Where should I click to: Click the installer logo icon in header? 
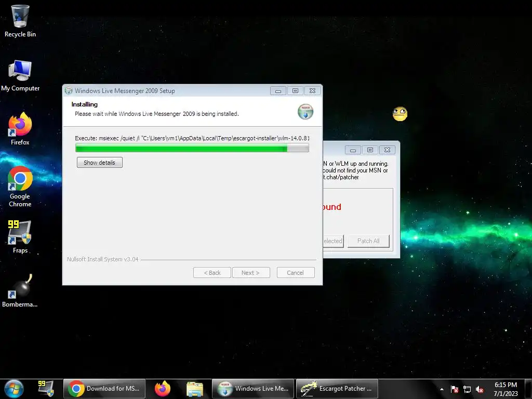305,112
